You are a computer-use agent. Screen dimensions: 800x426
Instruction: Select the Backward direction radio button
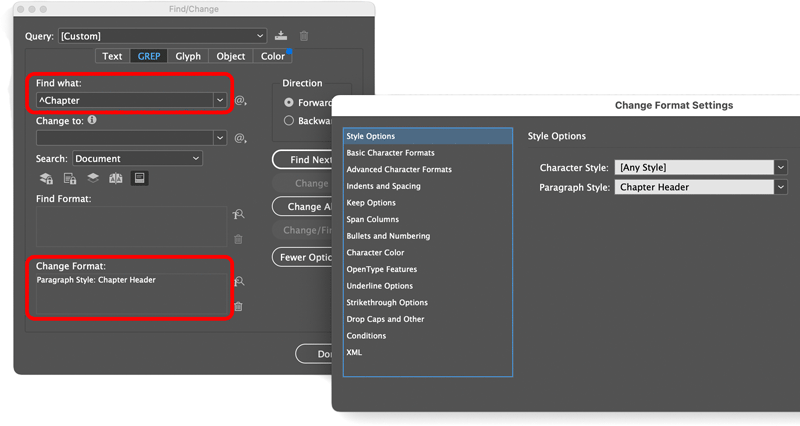[x=289, y=121]
